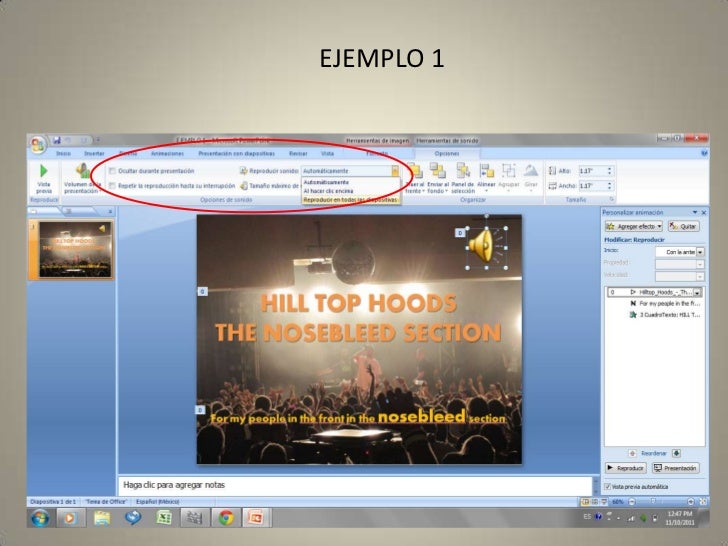Toggle Vista previa automática checkbox

(607, 487)
